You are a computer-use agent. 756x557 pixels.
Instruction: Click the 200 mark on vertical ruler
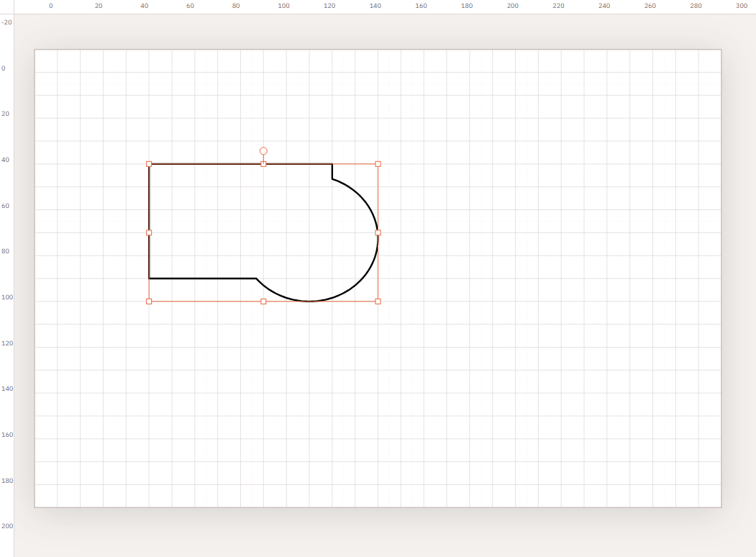[x=7, y=525]
